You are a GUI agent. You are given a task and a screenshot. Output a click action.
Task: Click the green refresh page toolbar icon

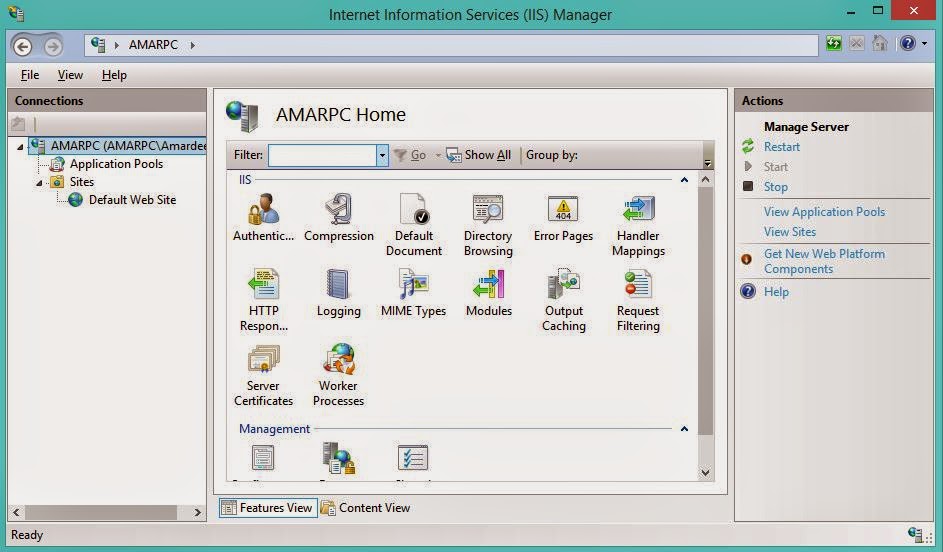coord(834,43)
